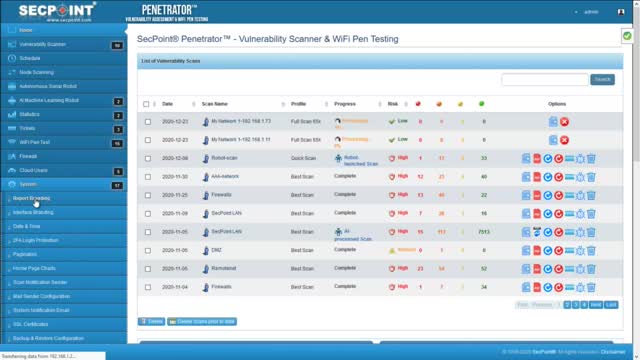Select all scans with the header checkbox
Screen dimensions: 640x360
click(x=146, y=104)
